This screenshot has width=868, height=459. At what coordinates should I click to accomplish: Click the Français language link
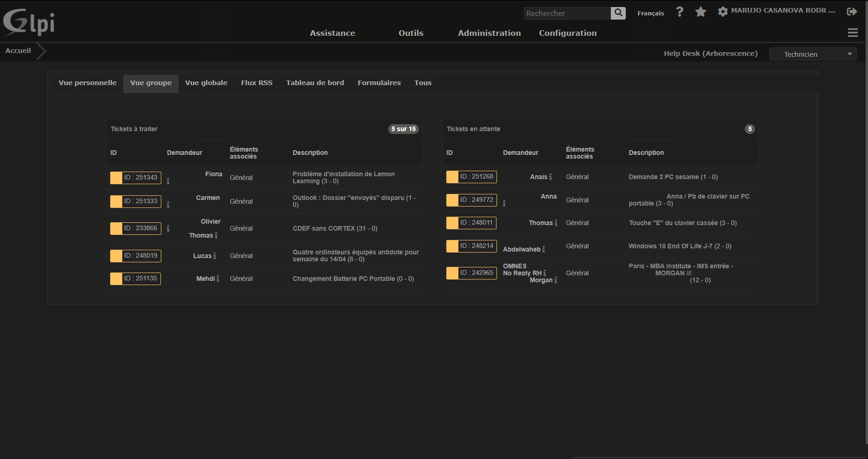(x=650, y=14)
